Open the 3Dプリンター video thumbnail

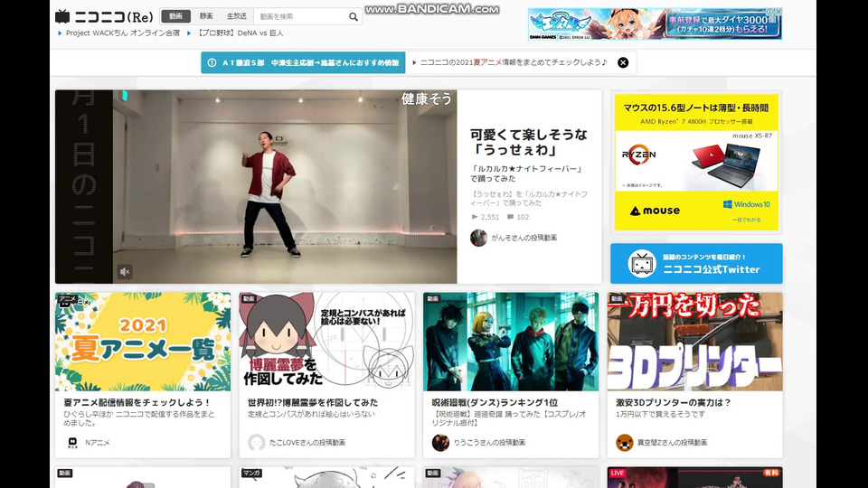tap(694, 342)
